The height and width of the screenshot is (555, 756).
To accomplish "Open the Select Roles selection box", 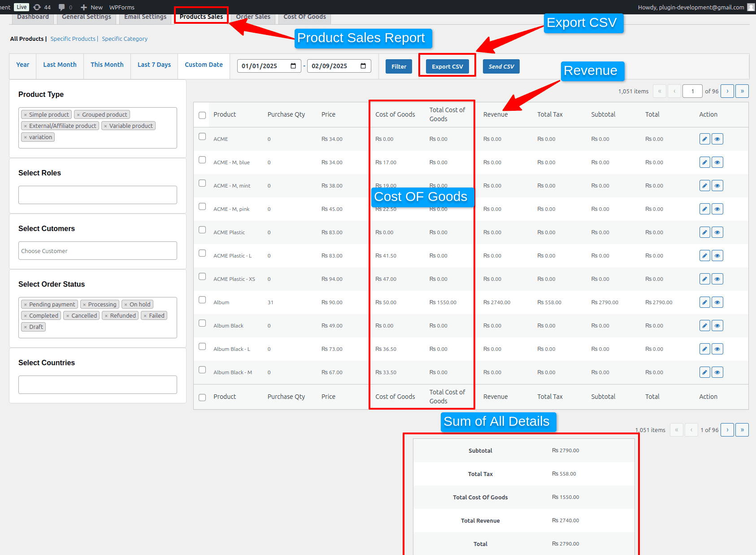I will [x=98, y=195].
